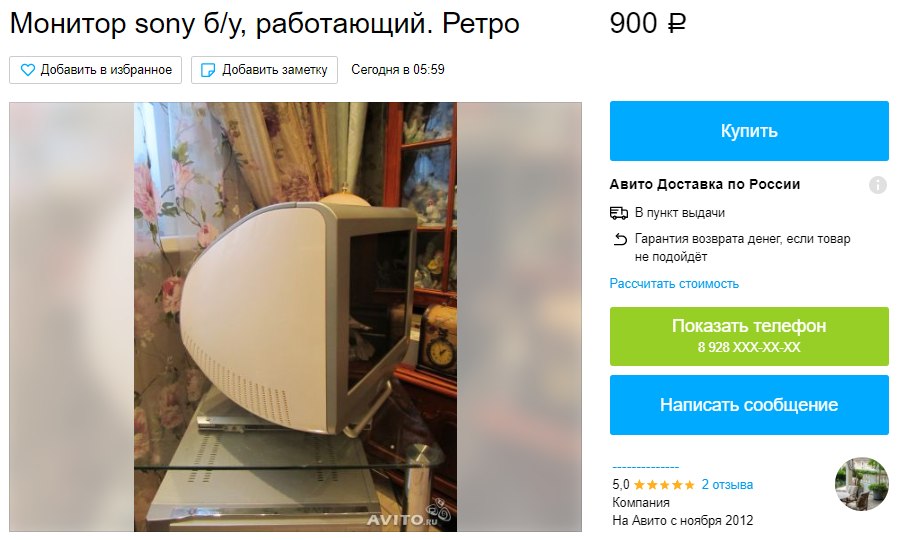Click the heart icon for favorites
Image resolution: width=917 pixels, height=540 pixels.
[x=27, y=70]
